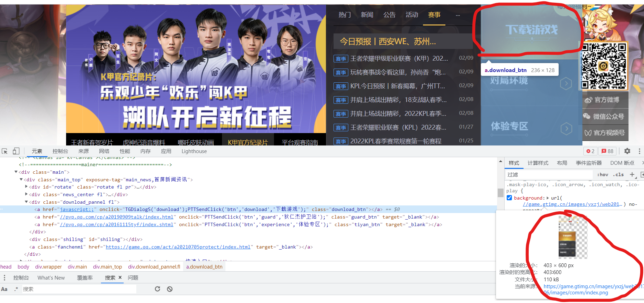Image resolution: width=644 pixels, height=303 pixels.
Task: Open DevTools settings gear
Action: click(627, 151)
